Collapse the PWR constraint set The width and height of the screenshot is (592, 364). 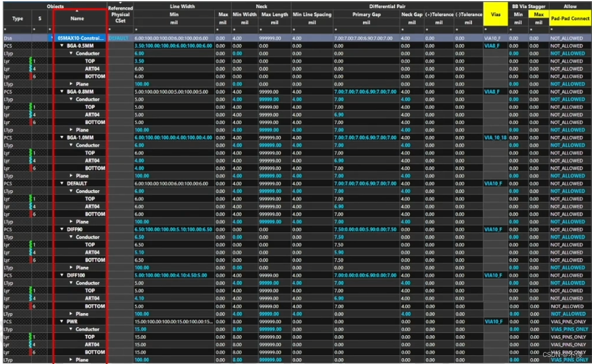coord(62,321)
